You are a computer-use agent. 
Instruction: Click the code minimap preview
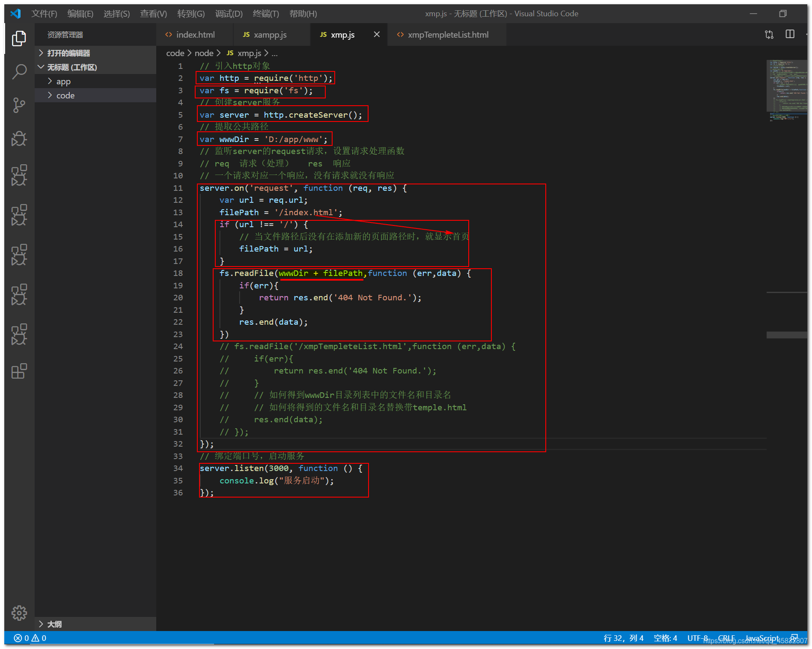pyautogui.click(x=787, y=90)
